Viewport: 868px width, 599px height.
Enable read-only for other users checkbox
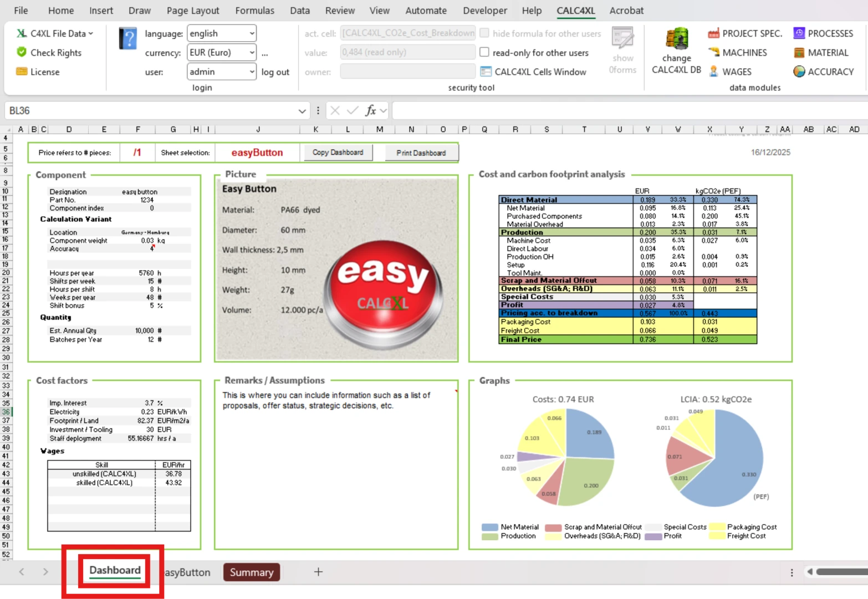484,52
